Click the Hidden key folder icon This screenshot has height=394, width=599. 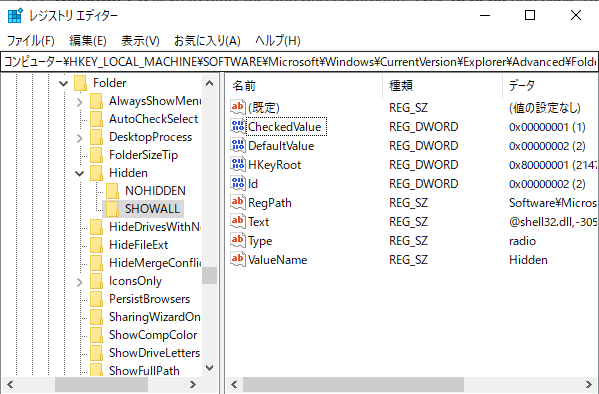point(96,173)
